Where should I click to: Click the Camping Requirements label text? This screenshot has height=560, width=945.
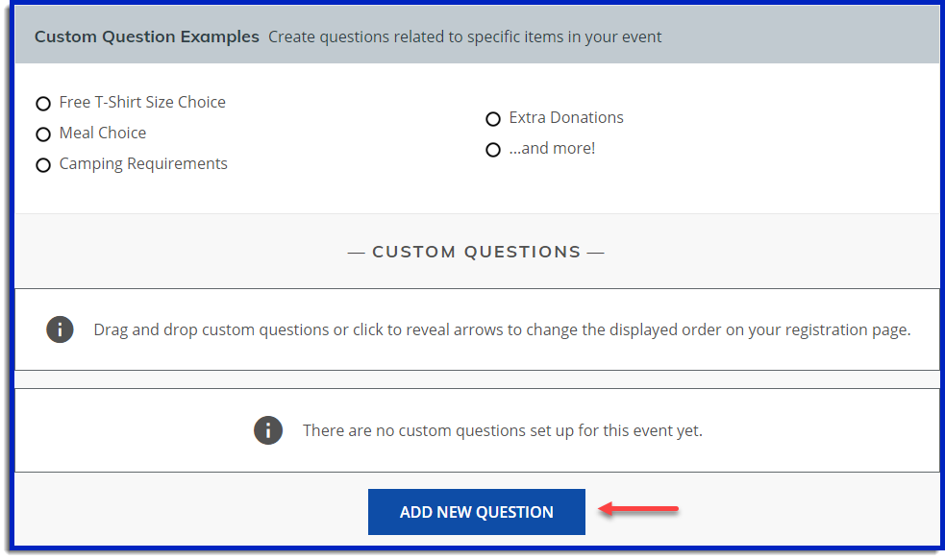(143, 164)
